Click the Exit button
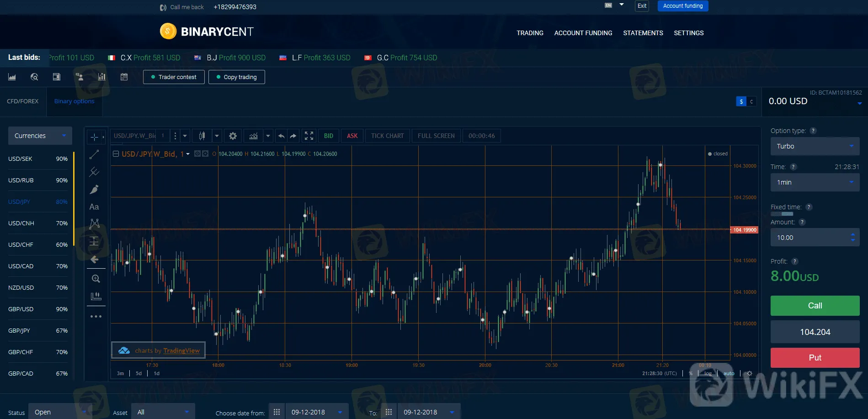 pos(642,6)
